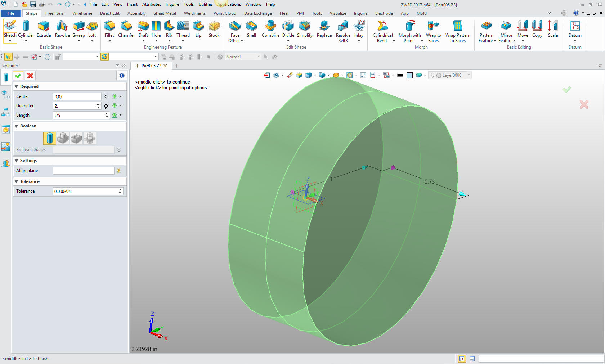Switch to the Sheet Metal ribbon tab
The width and height of the screenshot is (605, 364).
[165, 13]
